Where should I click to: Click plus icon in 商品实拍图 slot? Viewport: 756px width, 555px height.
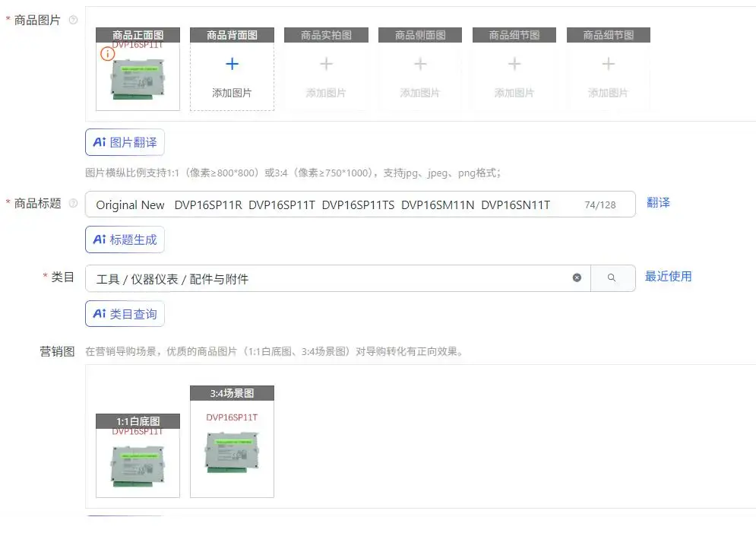pos(326,64)
